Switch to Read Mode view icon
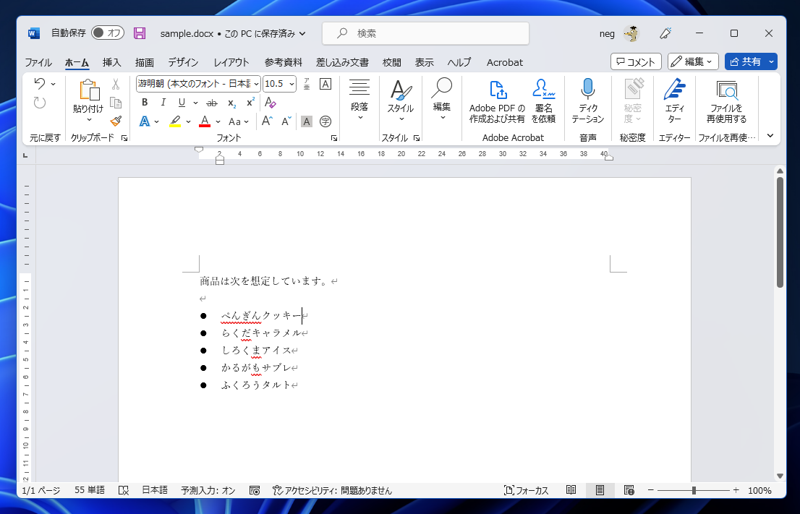The image size is (800, 514). [571, 490]
